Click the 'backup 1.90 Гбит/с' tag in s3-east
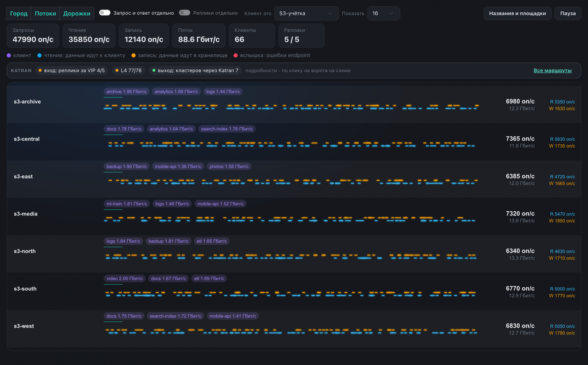 [127, 166]
